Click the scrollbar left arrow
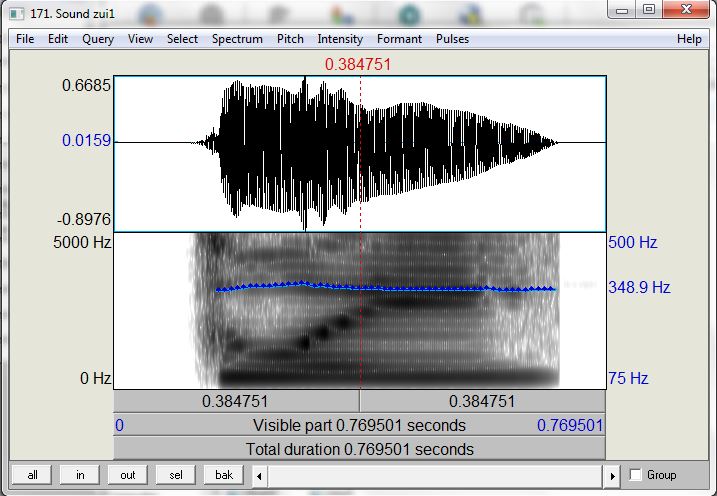 (x=259, y=476)
